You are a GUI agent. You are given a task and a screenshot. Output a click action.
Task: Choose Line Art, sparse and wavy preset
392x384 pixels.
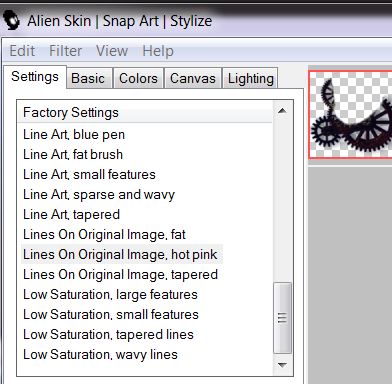pos(99,195)
